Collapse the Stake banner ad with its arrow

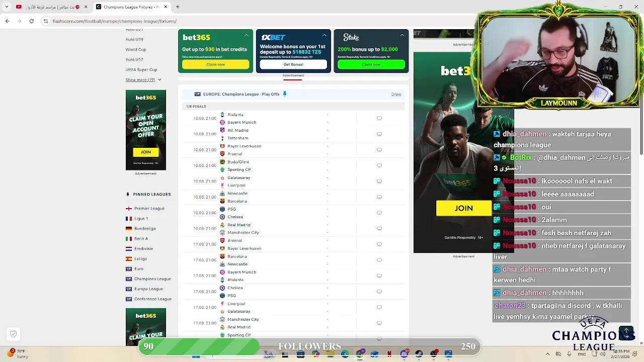click(402, 35)
